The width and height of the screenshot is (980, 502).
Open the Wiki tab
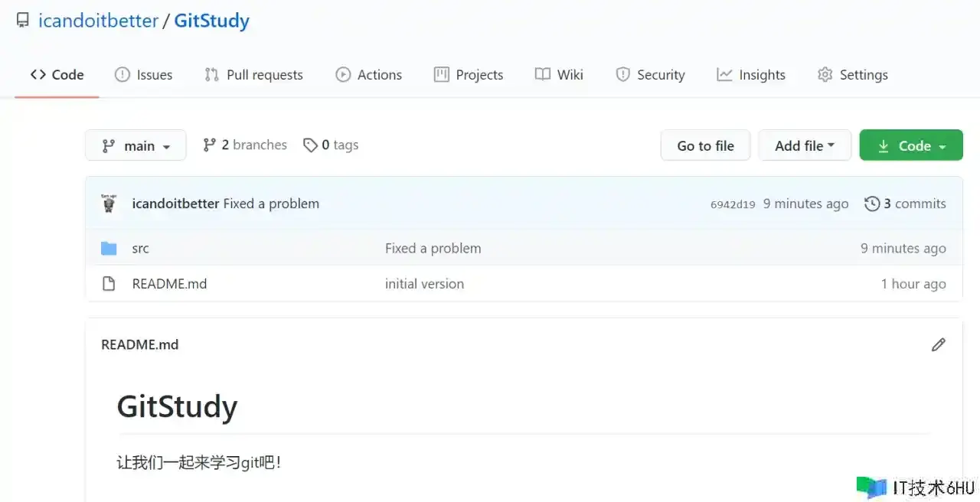tap(559, 74)
